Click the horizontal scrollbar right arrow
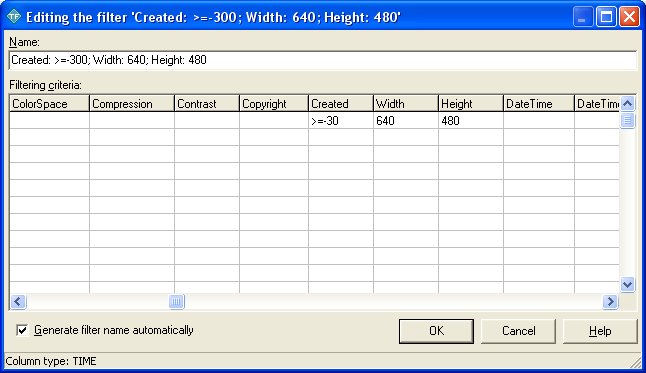 (x=610, y=302)
